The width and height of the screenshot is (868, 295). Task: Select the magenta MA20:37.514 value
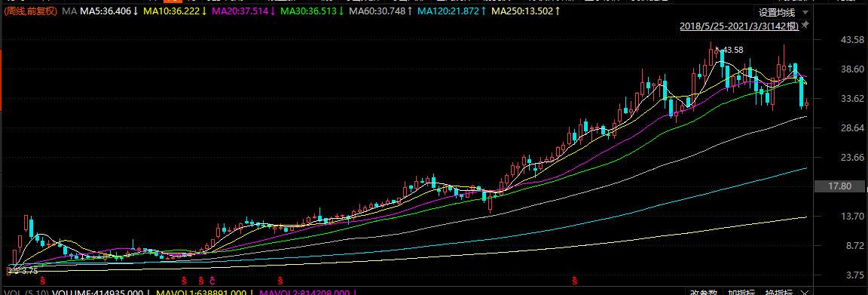tap(240, 11)
